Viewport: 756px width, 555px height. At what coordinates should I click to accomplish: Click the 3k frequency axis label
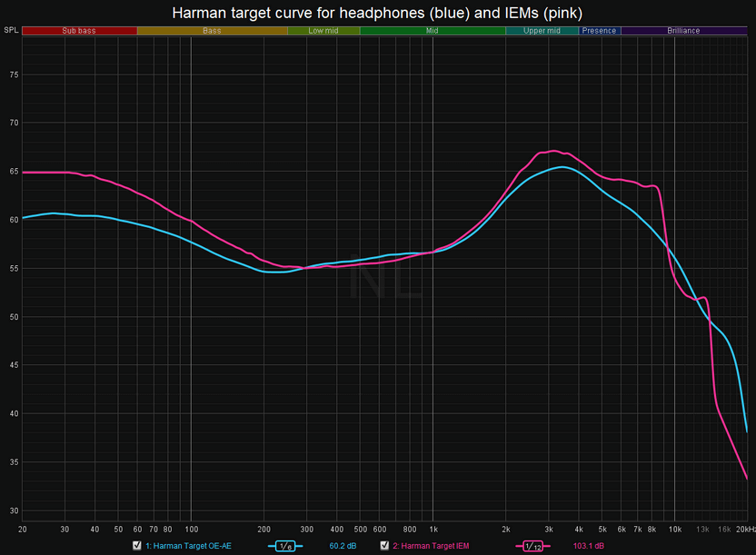click(x=549, y=529)
